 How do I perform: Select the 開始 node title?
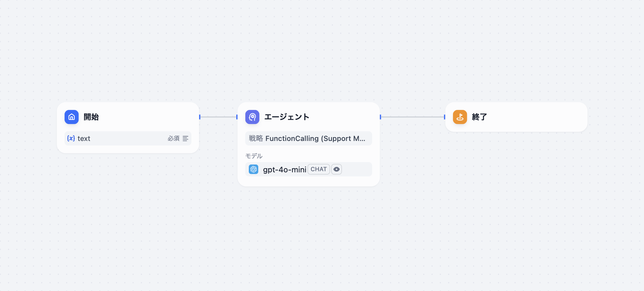coord(91,117)
